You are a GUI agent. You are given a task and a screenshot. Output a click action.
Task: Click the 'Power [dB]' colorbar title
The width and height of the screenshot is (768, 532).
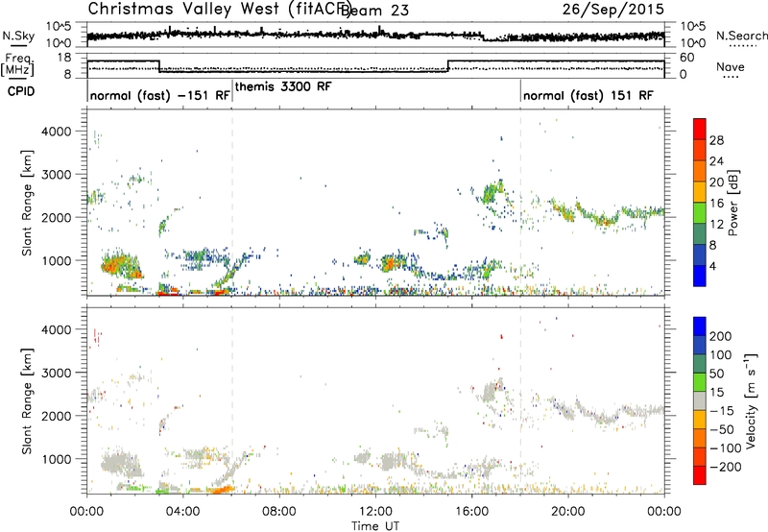pos(732,203)
